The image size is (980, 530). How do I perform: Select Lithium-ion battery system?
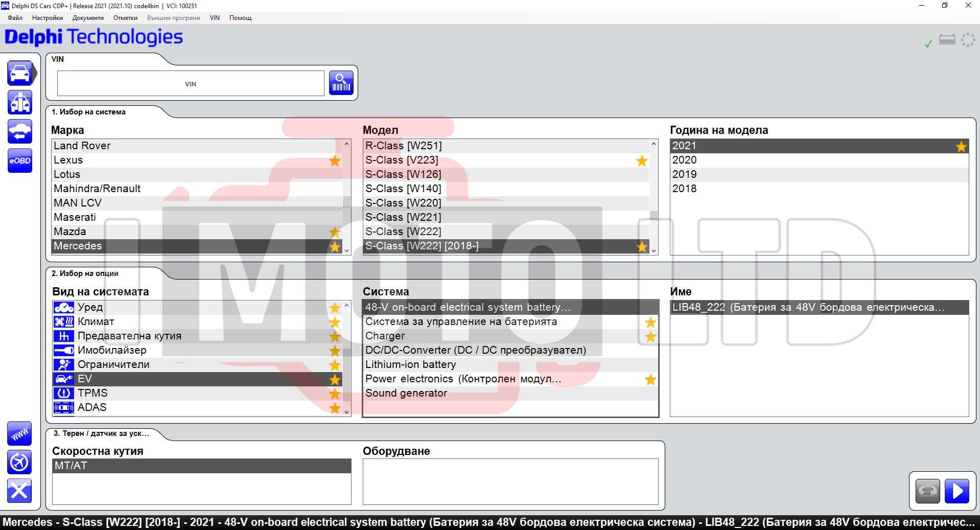[510, 364]
